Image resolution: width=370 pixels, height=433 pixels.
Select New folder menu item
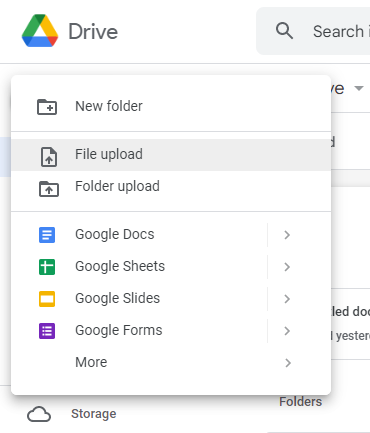coord(171,106)
